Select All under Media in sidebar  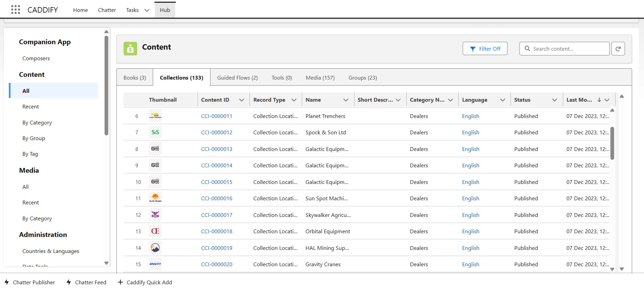click(x=25, y=187)
